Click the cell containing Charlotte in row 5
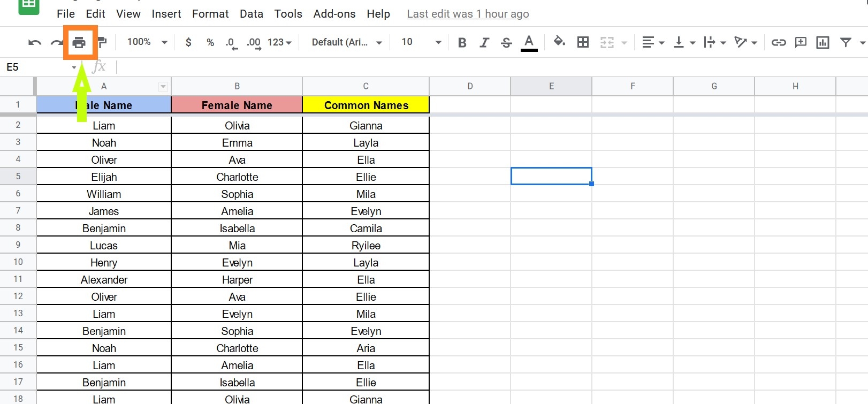The height and width of the screenshot is (404, 868). click(x=237, y=177)
